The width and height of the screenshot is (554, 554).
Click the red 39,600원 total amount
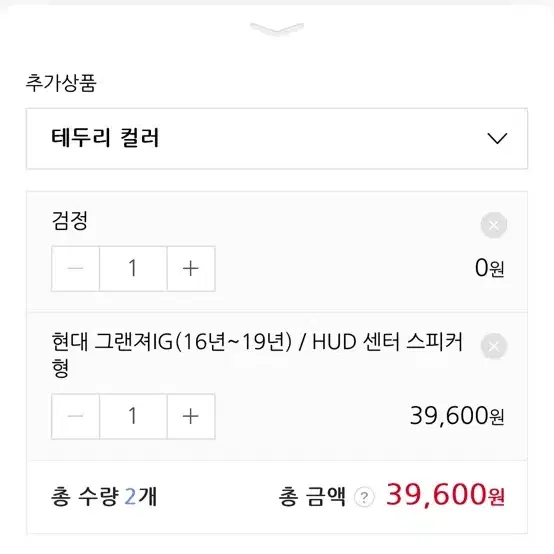point(445,495)
